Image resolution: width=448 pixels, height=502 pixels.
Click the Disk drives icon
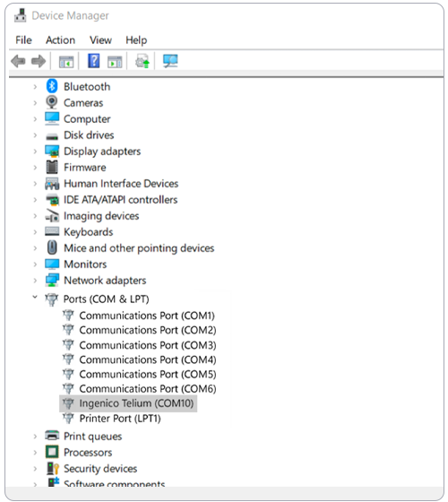52,137
